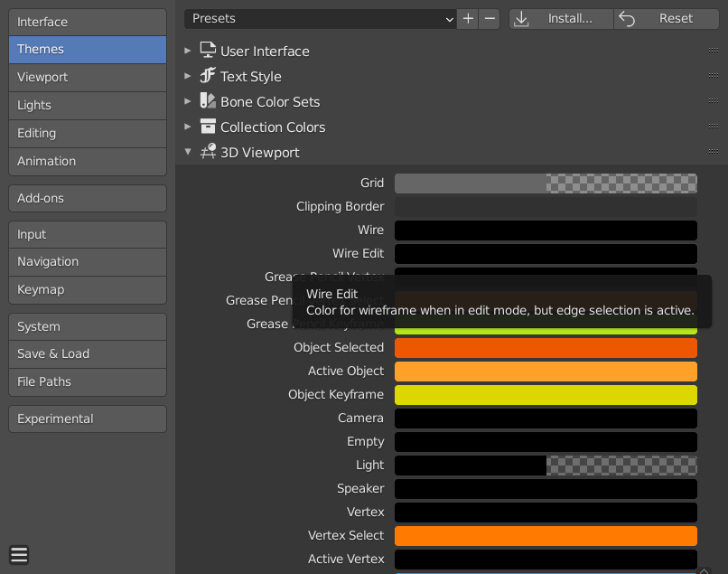Viewport: 728px width, 574px height.
Task: Click the plus icon to add preset
Action: pyautogui.click(x=468, y=18)
